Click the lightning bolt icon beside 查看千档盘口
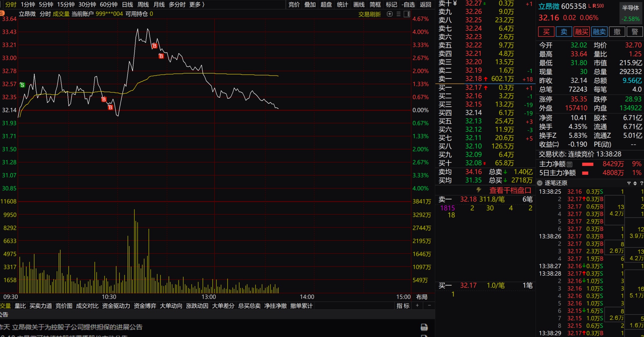 click(478, 190)
